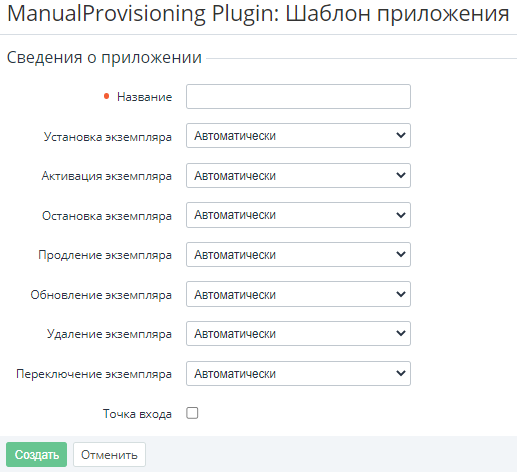The image size is (517, 472).
Task: Open the Удаление экземпляра dropdown
Action: (x=298, y=334)
